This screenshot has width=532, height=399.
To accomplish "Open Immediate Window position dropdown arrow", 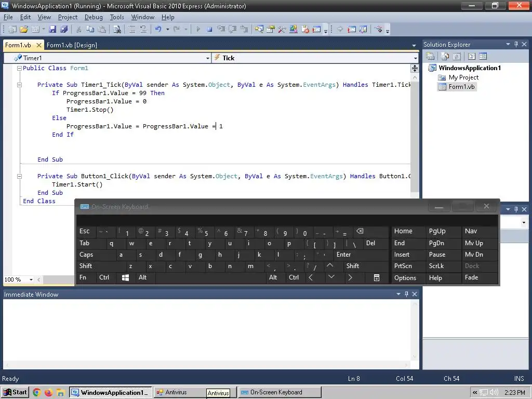I will pos(398,295).
